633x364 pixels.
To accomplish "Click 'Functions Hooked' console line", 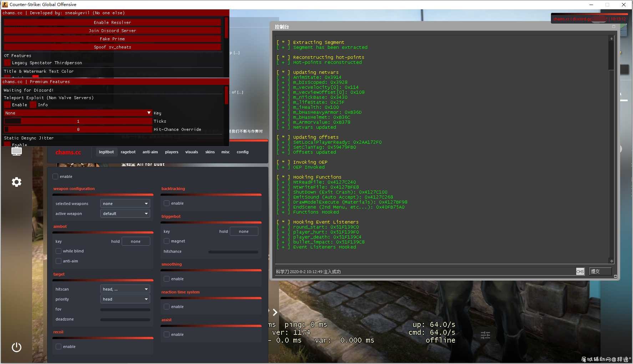I will (x=316, y=212).
